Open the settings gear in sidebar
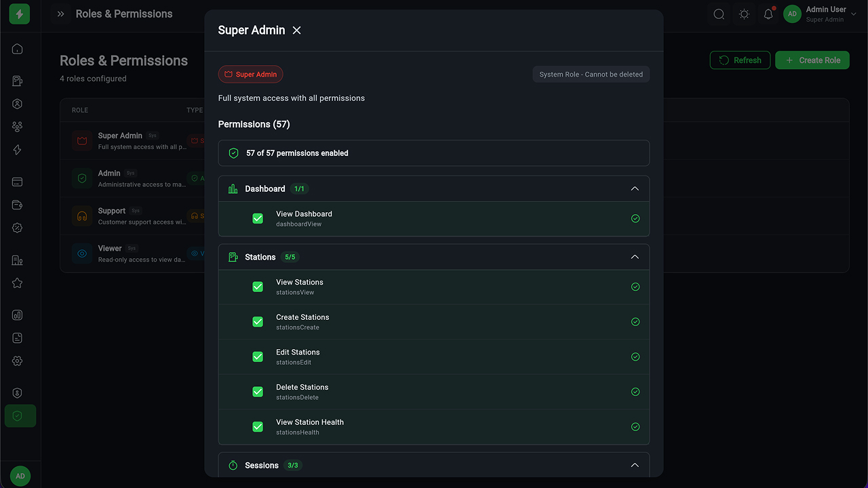868x488 pixels. (x=18, y=361)
